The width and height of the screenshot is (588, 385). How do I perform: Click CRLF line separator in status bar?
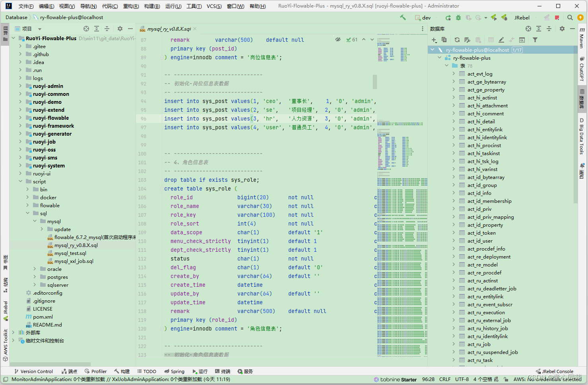[x=445, y=379]
